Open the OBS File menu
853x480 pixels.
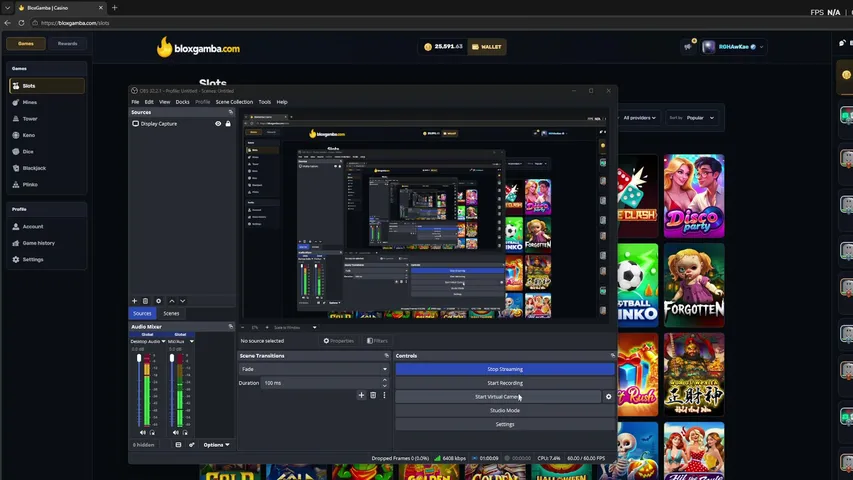click(135, 102)
